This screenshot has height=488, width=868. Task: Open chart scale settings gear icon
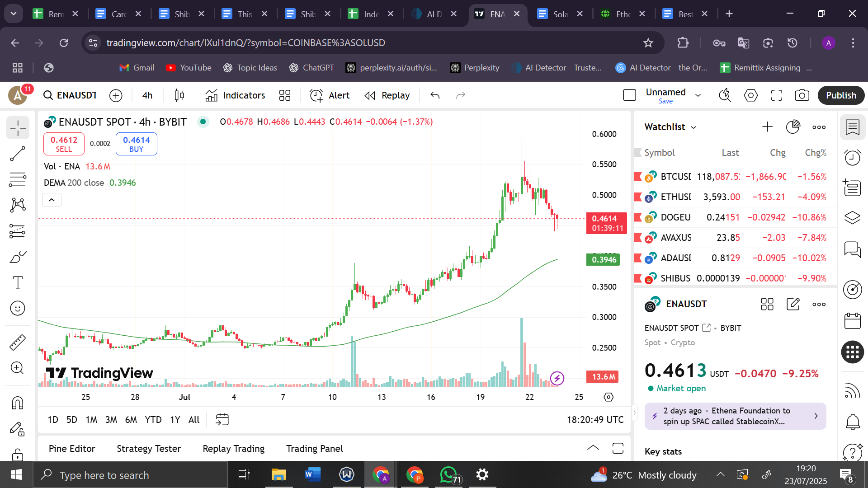pyautogui.click(x=609, y=397)
